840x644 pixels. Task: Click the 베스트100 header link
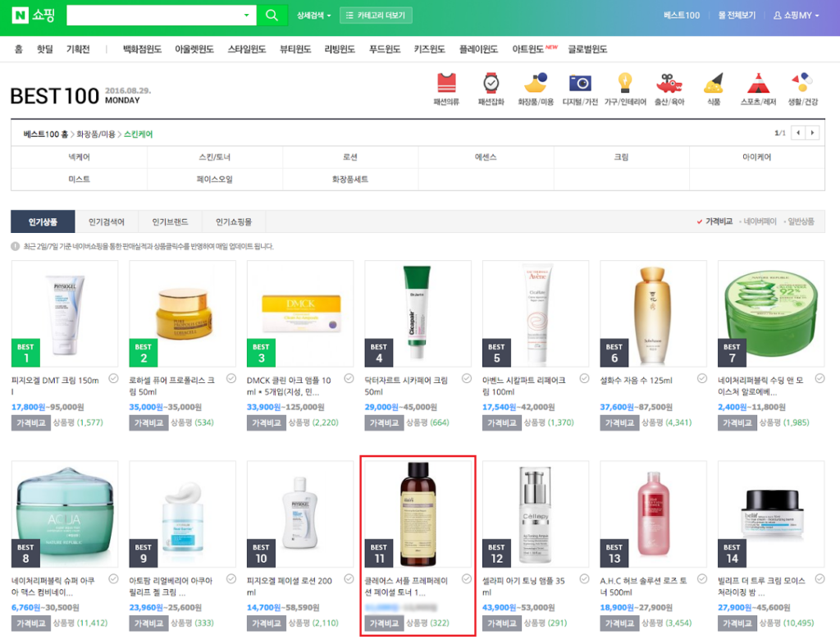pos(682,16)
